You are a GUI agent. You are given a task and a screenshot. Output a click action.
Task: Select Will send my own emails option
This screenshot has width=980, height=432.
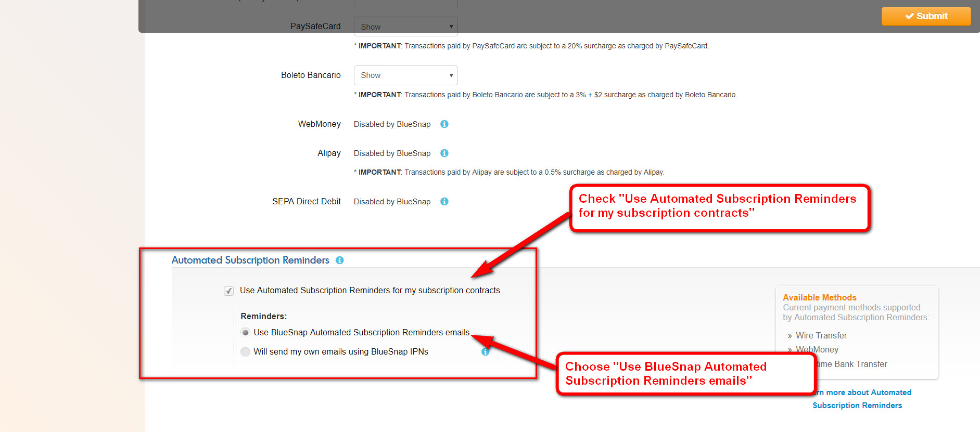tap(246, 352)
